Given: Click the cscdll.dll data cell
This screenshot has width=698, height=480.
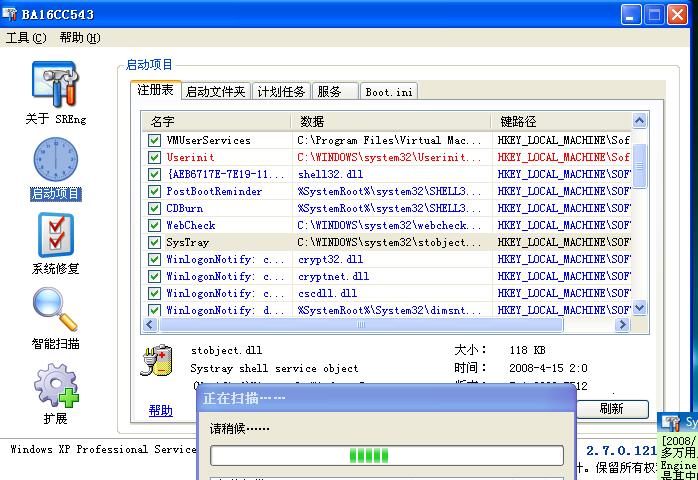Looking at the screenshot, I should coord(327,293).
